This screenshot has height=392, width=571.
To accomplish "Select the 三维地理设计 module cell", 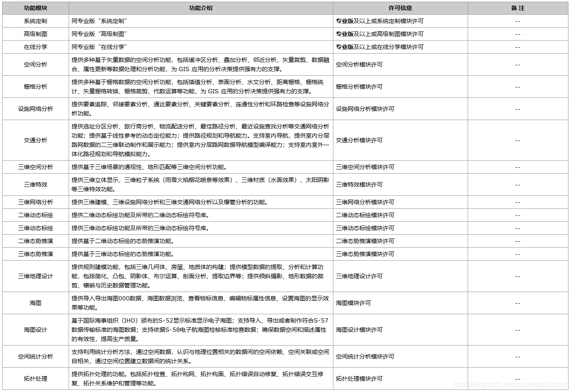I will pos(36,276).
